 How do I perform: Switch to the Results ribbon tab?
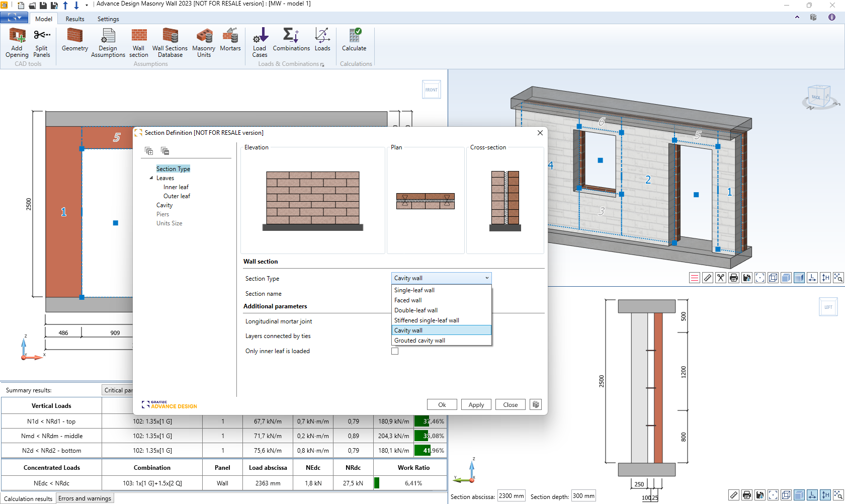pyautogui.click(x=75, y=19)
